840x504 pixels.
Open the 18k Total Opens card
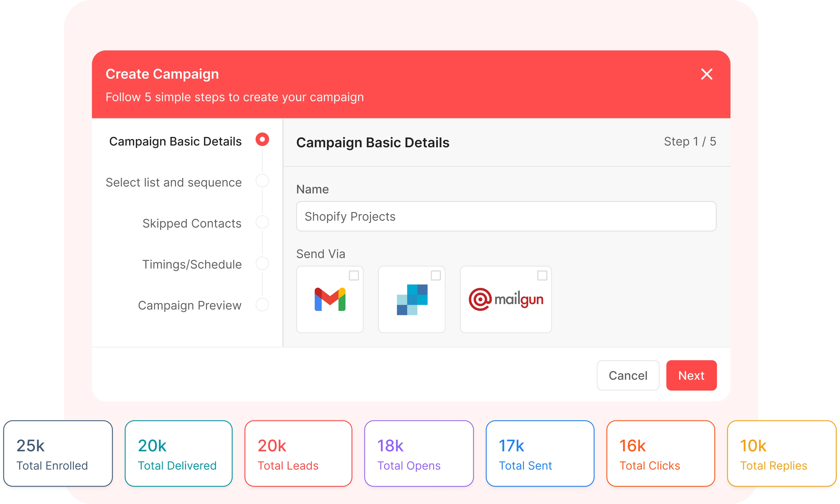tap(419, 453)
